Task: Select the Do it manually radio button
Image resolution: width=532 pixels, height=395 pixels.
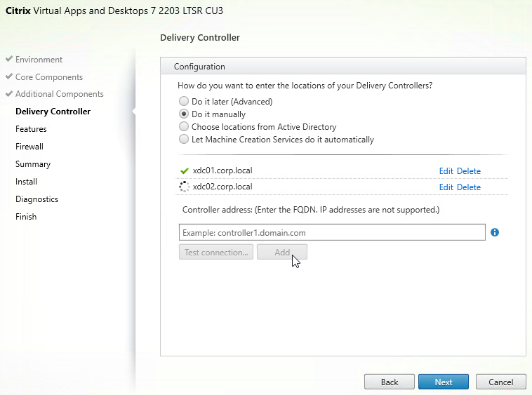Action: [184, 114]
